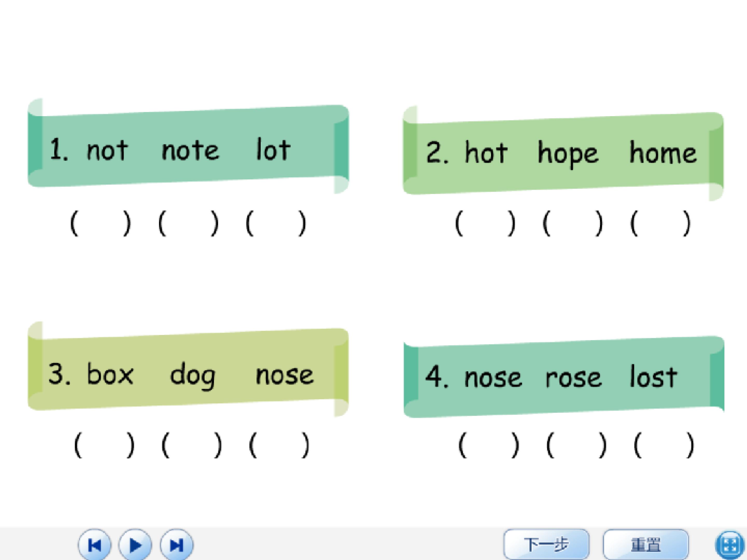Click the answer blank under 'note'
Image resolution: width=747 pixels, height=560 pixels.
[189, 223]
